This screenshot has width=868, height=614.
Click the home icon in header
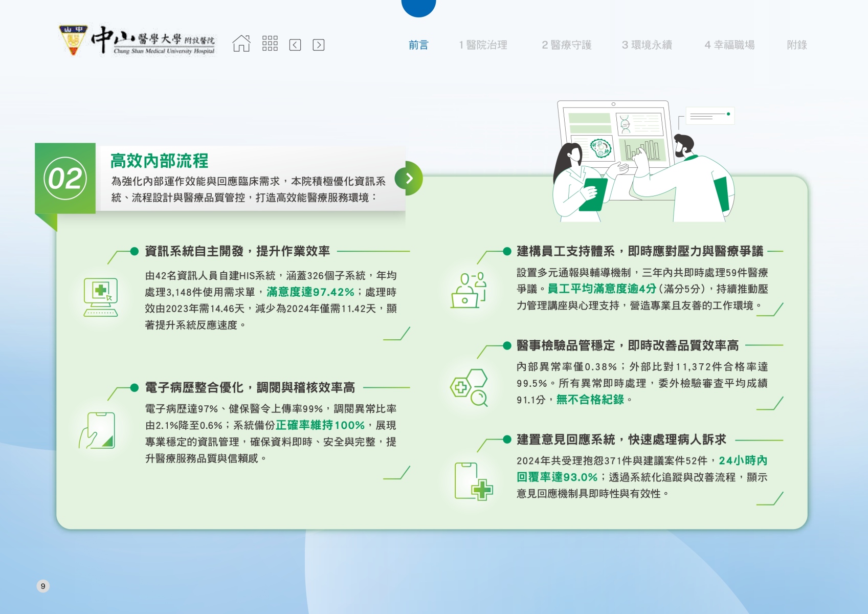point(241,44)
